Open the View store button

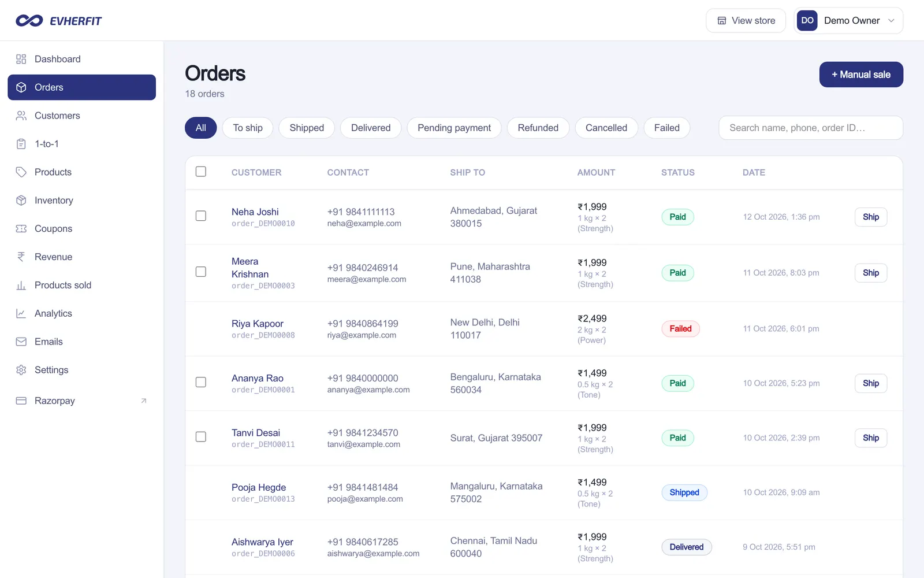746,21
